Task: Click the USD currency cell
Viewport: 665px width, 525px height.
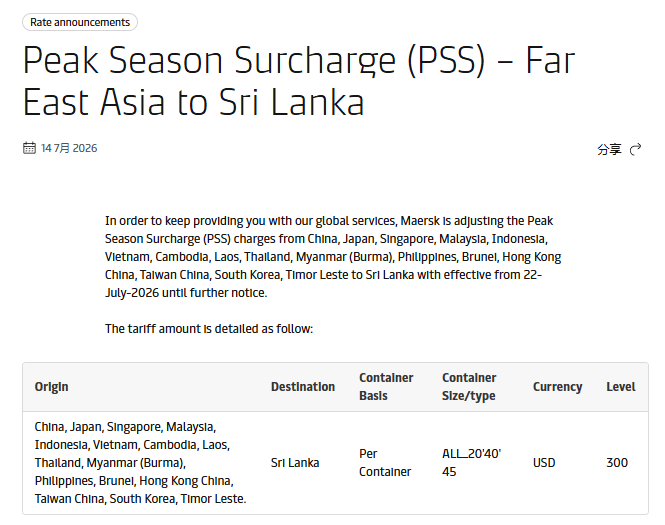Action: coord(544,463)
